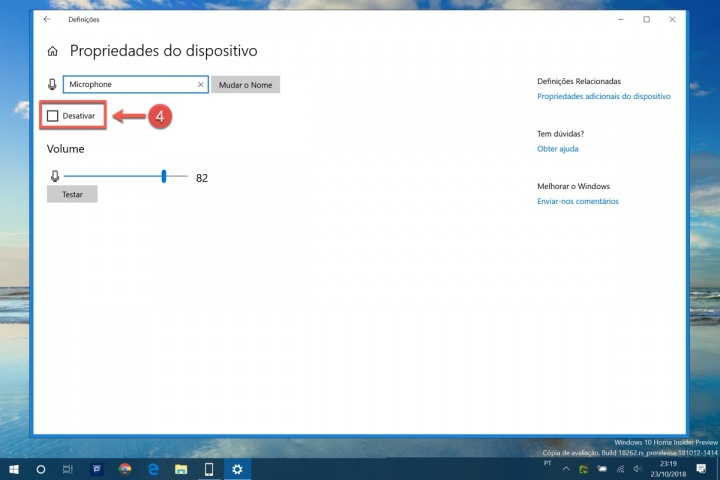The width and height of the screenshot is (720, 480).
Task: Click the Volume heading
Action: (x=66, y=149)
